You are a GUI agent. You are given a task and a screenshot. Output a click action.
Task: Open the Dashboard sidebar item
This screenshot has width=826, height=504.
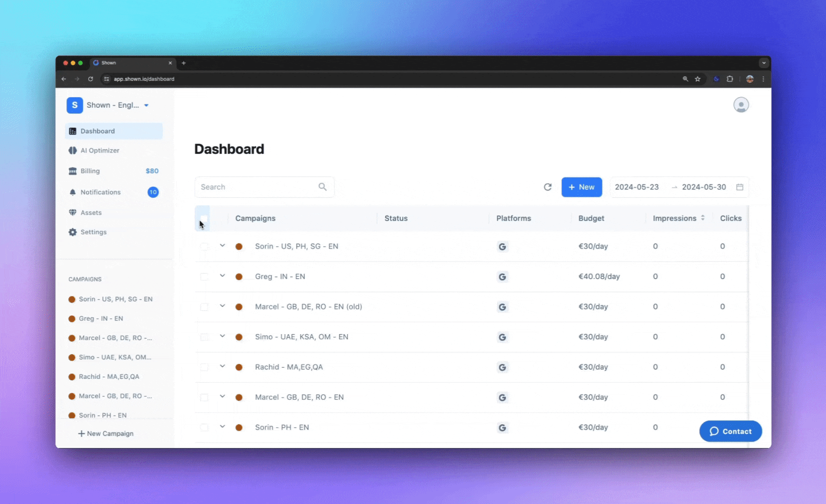click(114, 131)
